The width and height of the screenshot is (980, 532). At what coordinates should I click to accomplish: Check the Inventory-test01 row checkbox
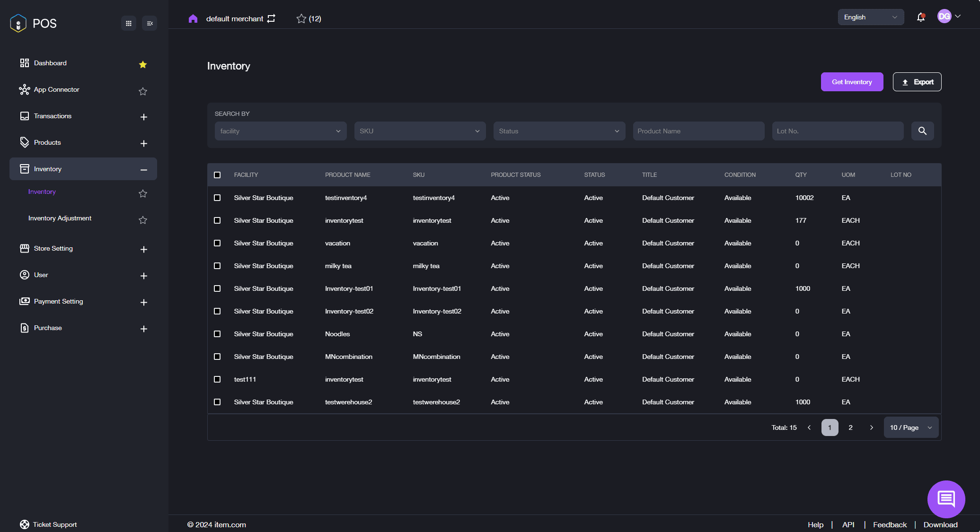click(x=217, y=288)
